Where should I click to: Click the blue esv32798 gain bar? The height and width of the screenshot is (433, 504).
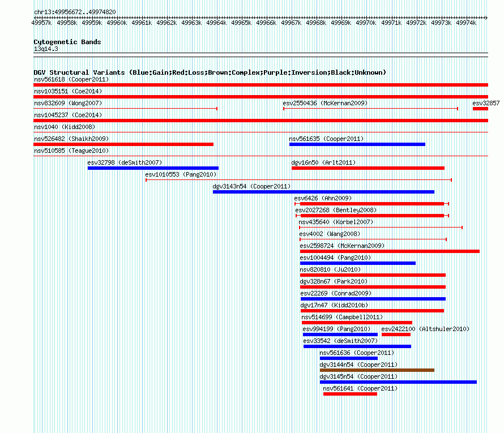point(153,168)
